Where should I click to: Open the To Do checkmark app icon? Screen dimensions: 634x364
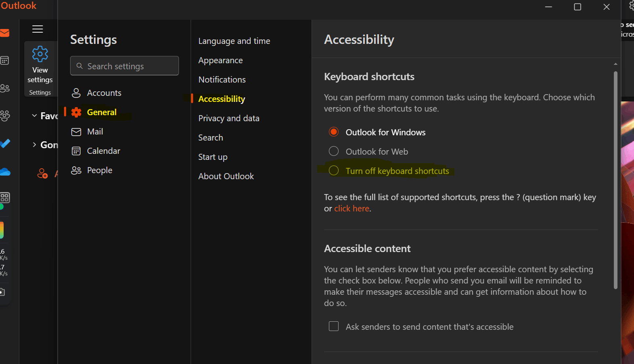[x=5, y=143]
